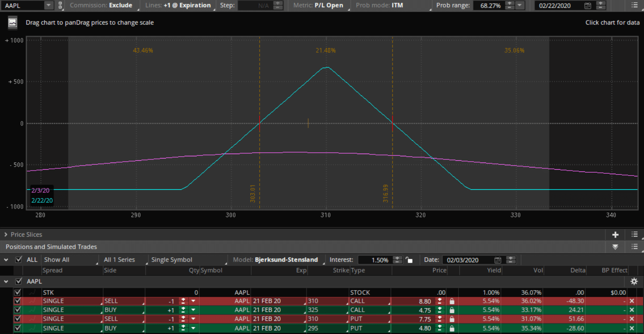
Task: Open the AAPL group settings gear
Action: (634, 281)
